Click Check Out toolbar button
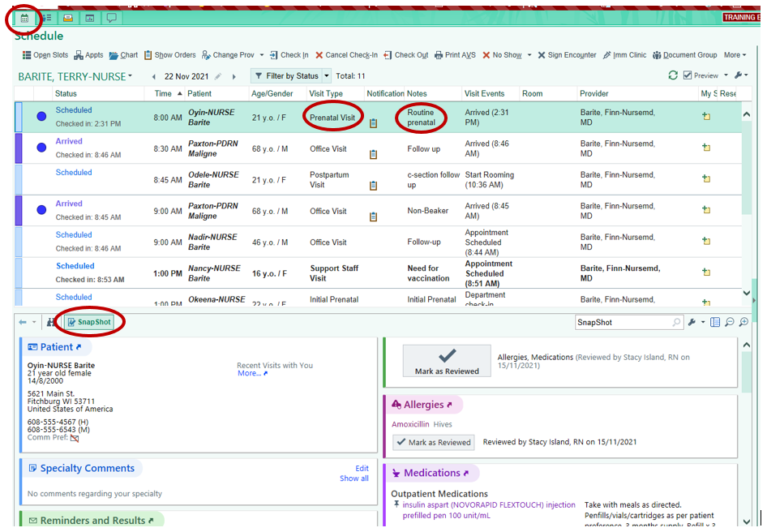Screen dimensions: 767x532 pyautogui.click(x=406, y=55)
